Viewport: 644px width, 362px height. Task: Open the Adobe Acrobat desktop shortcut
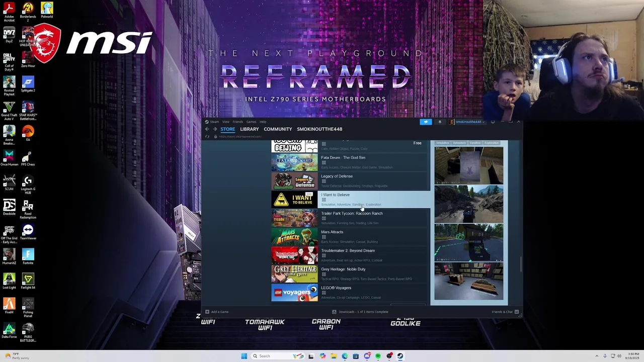point(9,12)
